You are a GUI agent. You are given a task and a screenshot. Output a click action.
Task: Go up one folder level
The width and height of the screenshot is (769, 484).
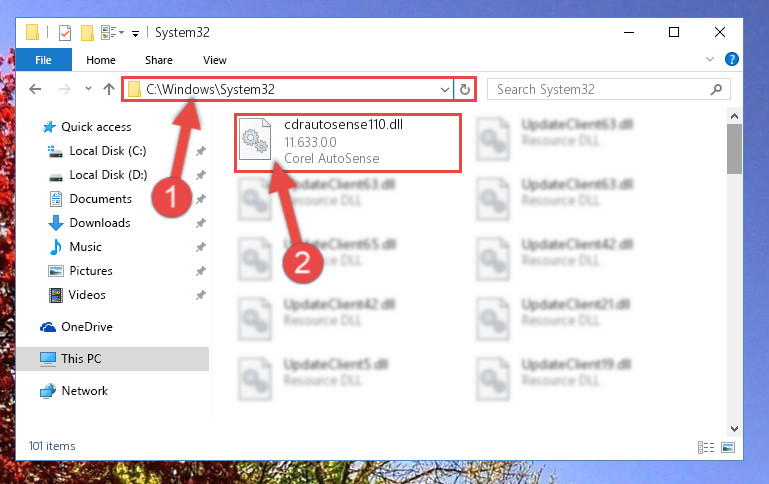click(x=109, y=89)
